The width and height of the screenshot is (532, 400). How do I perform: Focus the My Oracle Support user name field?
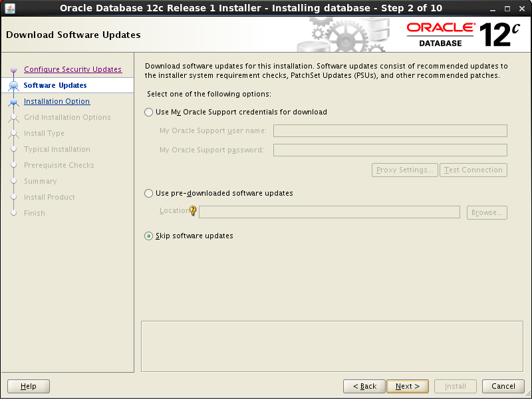[390, 130]
